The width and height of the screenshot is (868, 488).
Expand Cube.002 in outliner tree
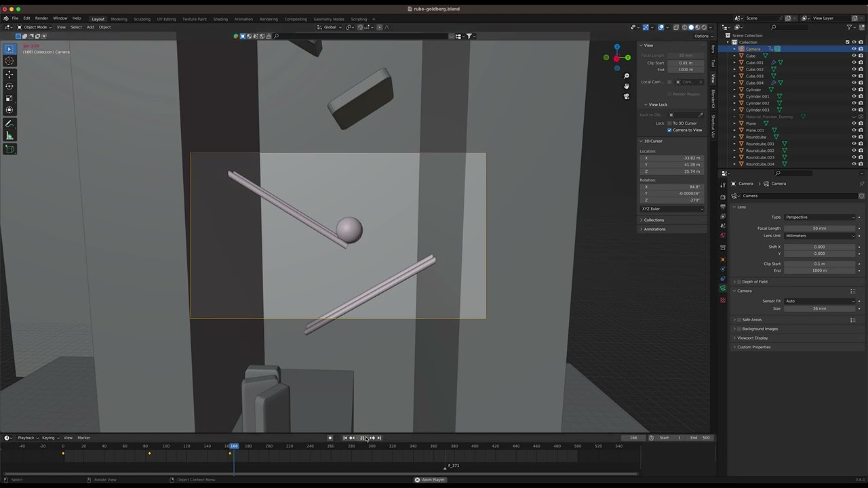(x=734, y=69)
